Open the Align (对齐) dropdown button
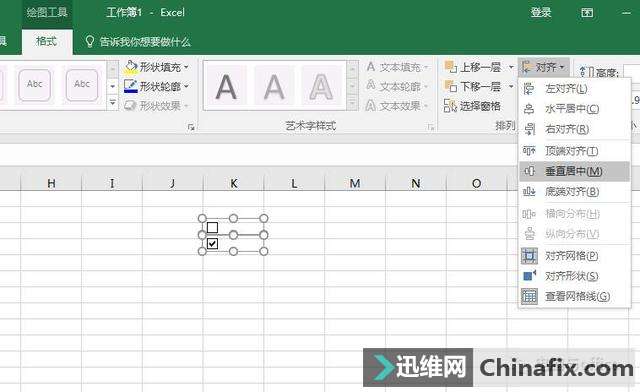Viewport: 640px width, 392px height. 544,67
